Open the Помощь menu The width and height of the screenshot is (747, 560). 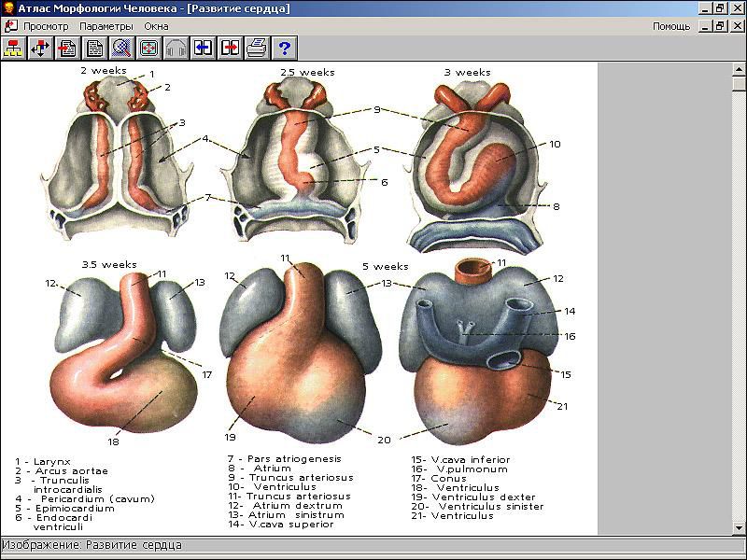point(671,26)
